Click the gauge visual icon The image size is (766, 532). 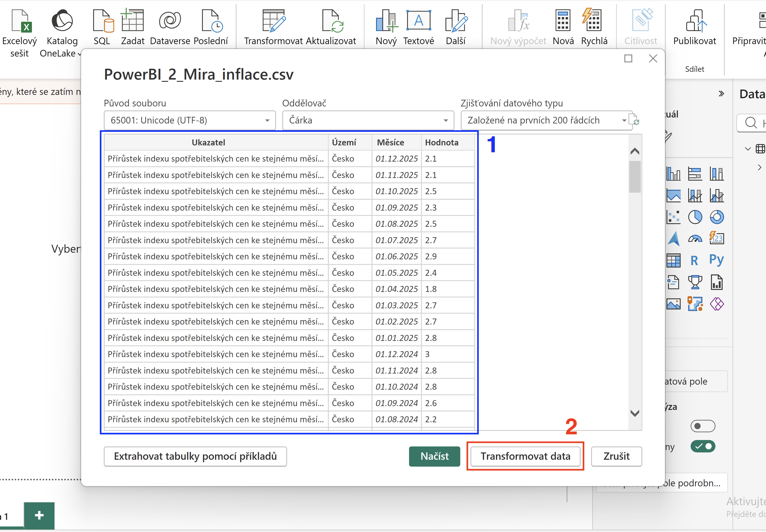pos(695,239)
